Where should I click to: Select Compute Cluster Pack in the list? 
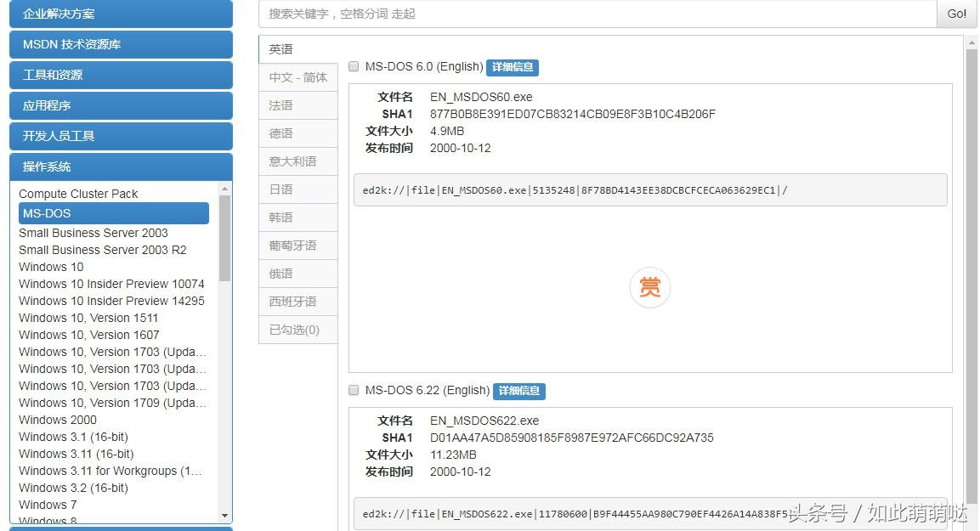coord(78,194)
